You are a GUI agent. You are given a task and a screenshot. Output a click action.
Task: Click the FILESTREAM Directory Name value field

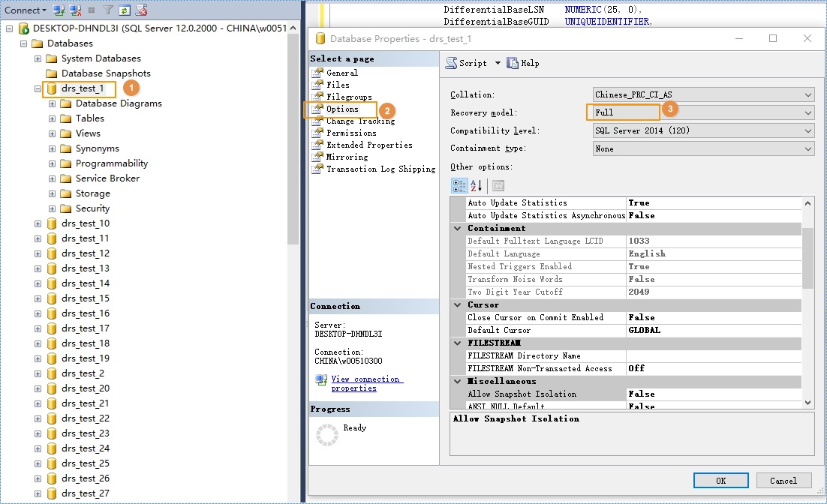pos(714,355)
